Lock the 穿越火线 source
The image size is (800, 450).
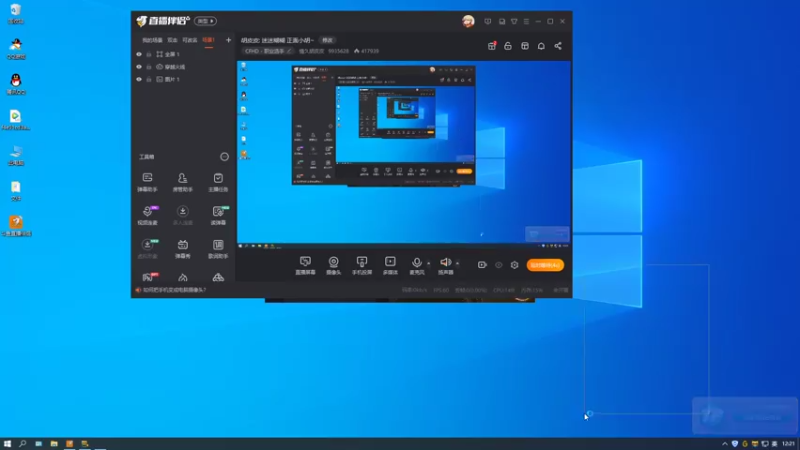149,67
